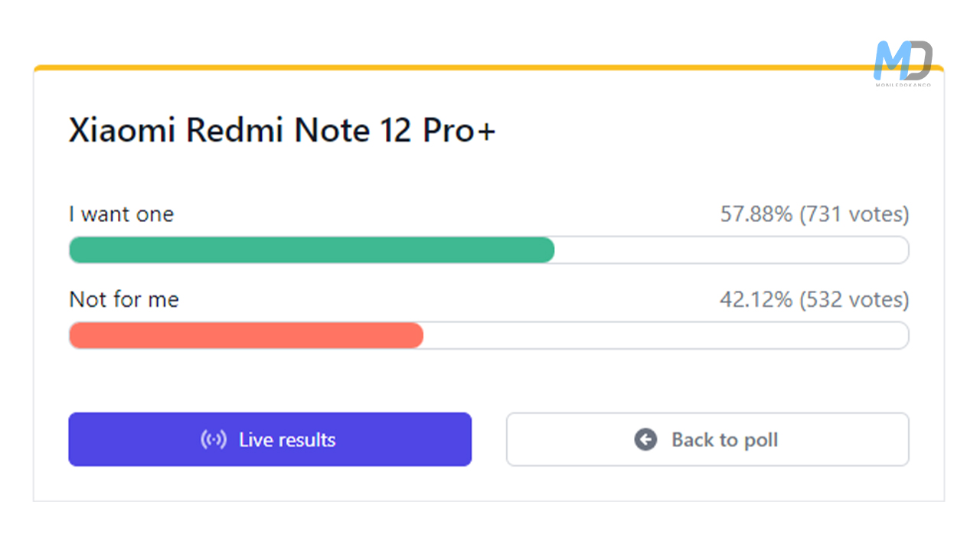Select the "I want one" option label

click(121, 214)
